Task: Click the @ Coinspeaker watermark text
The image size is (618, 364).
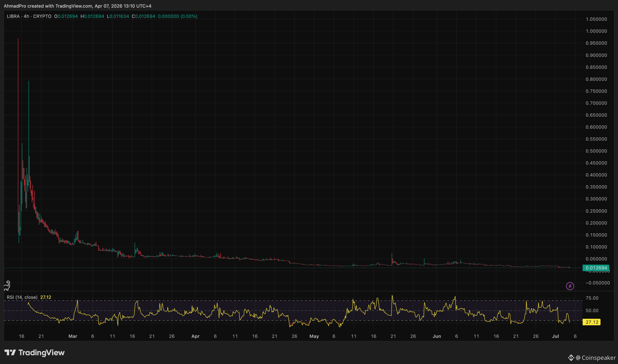Action: [x=596, y=358]
